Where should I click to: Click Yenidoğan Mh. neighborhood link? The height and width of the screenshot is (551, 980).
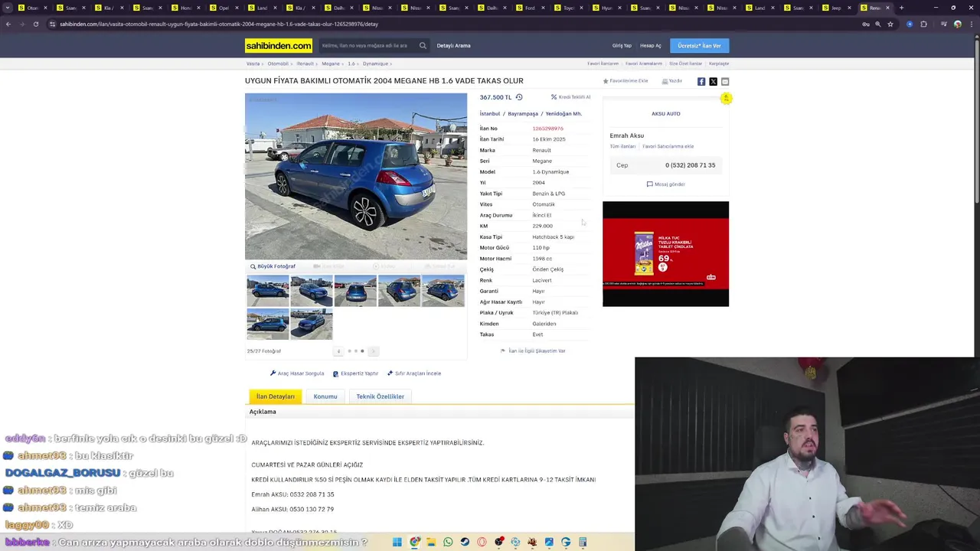pyautogui.click(x=563, y=113)
